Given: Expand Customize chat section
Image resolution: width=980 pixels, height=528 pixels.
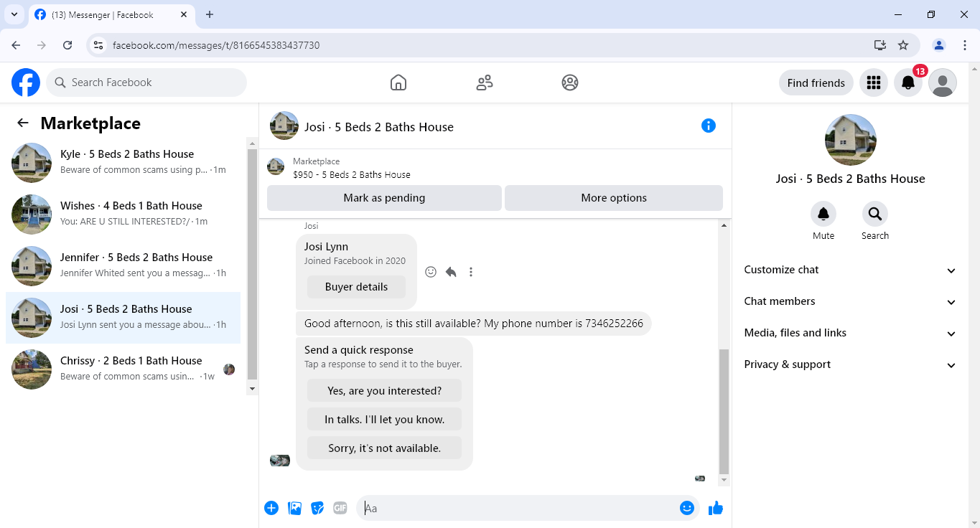Looking at the screenshot, I should coord(850,270).
